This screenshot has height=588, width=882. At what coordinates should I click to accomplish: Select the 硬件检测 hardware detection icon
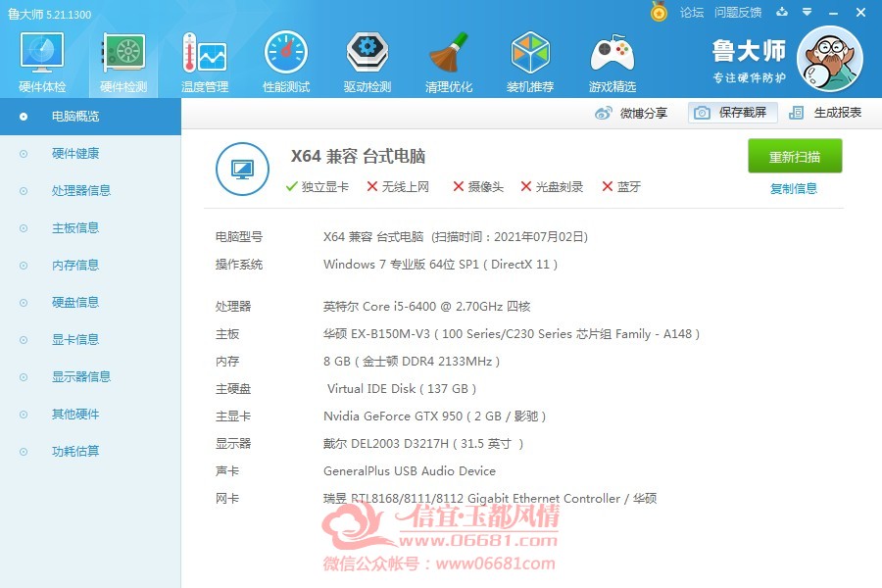pyautogui.click(x=123, y=62)
